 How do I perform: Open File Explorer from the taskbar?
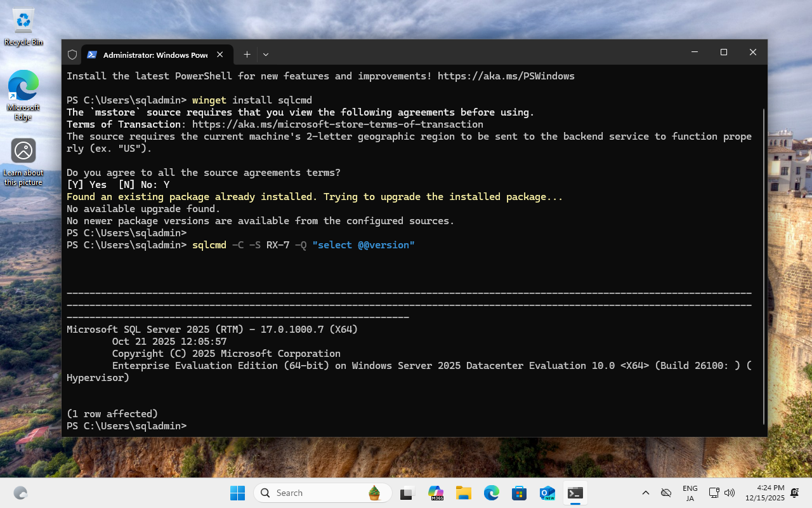tap(464, 493)
